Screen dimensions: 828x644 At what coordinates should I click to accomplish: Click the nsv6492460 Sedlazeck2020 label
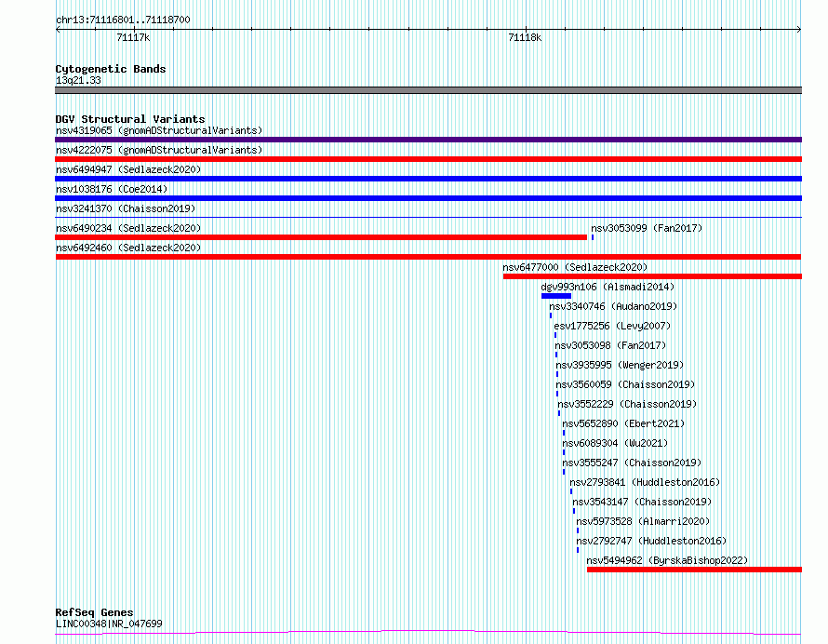tap(128, 248)
